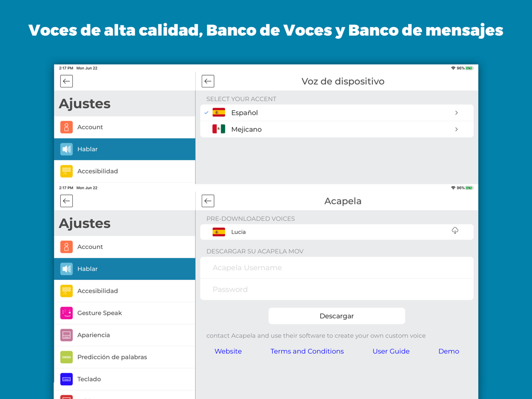
Task: Open Account in lower Ajustes menu
Action: [x=124, y=247]
